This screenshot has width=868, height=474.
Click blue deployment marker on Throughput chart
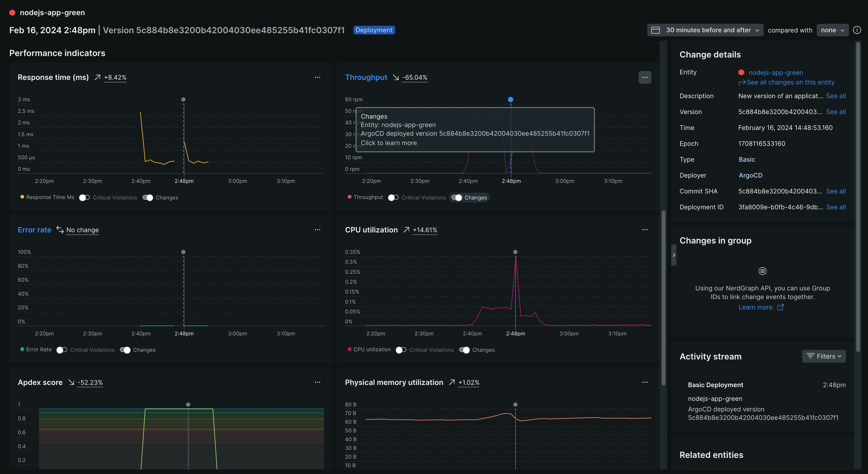510,99
